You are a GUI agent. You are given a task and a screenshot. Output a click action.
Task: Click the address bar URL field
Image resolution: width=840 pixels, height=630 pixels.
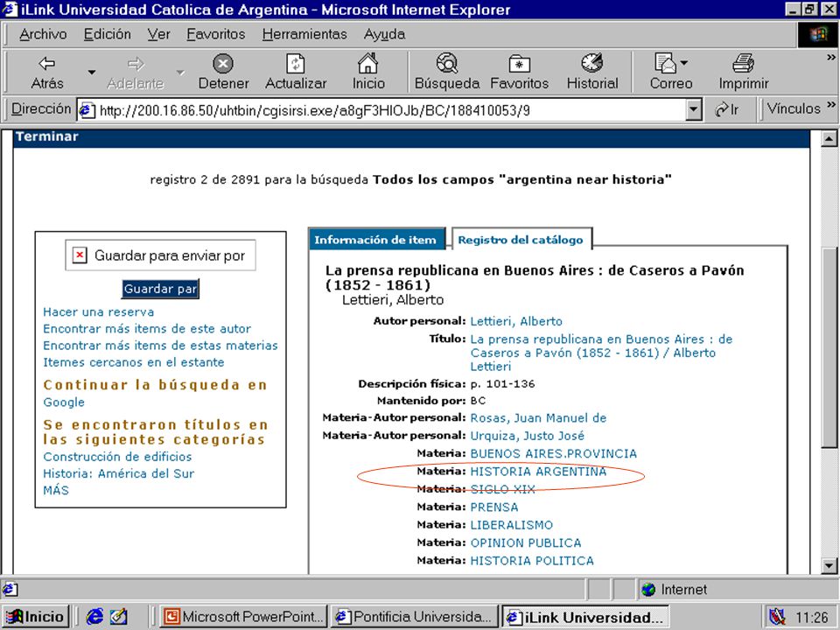391,110
